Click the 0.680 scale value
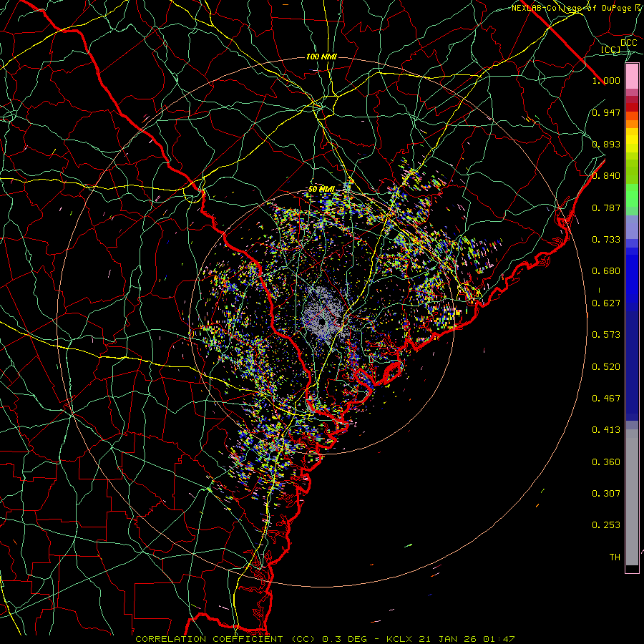This screenshot has width=644, height=644. point(606,271)
